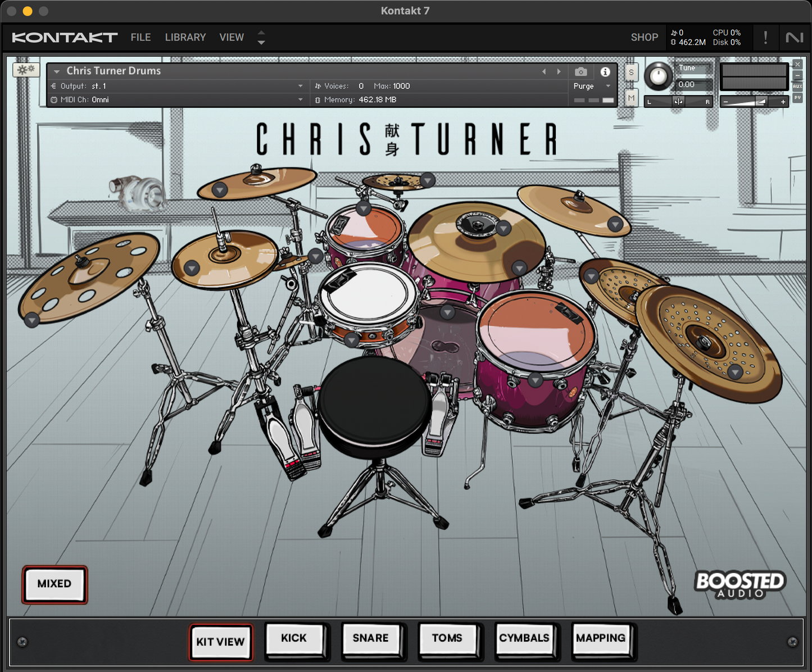Image resolution: width=812 pixels, height=672 pixels.
Task: Open the snare drum marker menu
Action: coord(352,339)
